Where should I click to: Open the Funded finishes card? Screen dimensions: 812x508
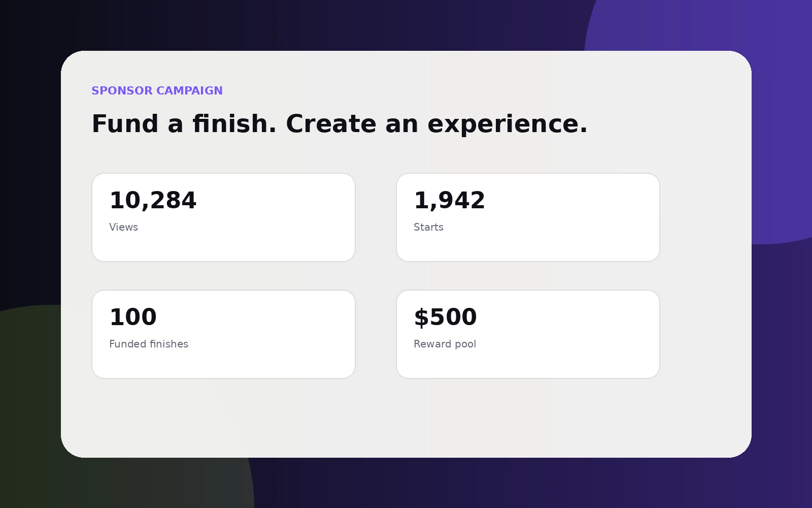[x=223, y=334]
